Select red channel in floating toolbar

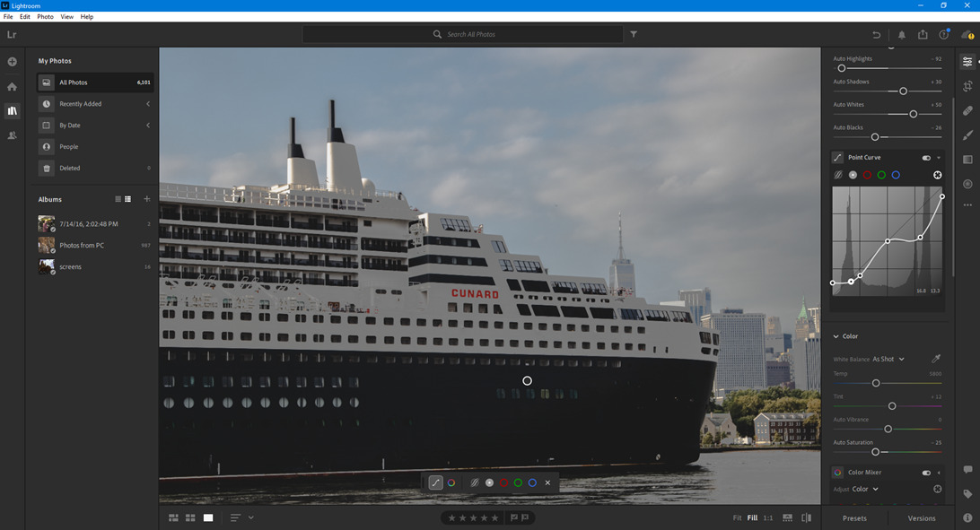503,482
